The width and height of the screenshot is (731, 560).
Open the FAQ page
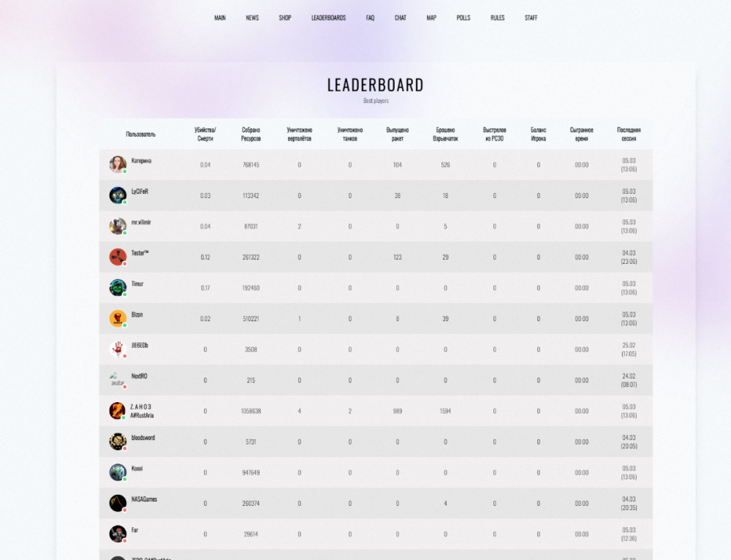(370, 18)
